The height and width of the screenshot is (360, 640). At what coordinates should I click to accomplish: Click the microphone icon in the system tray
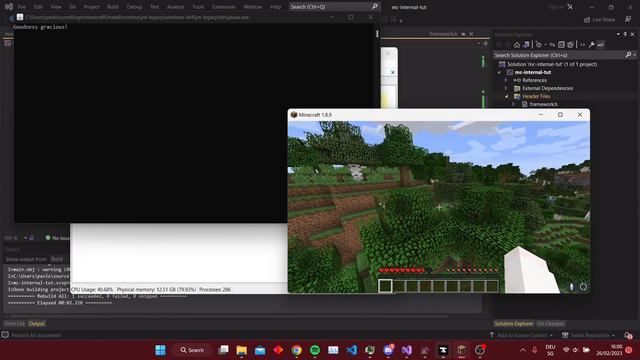click(534, 350)
